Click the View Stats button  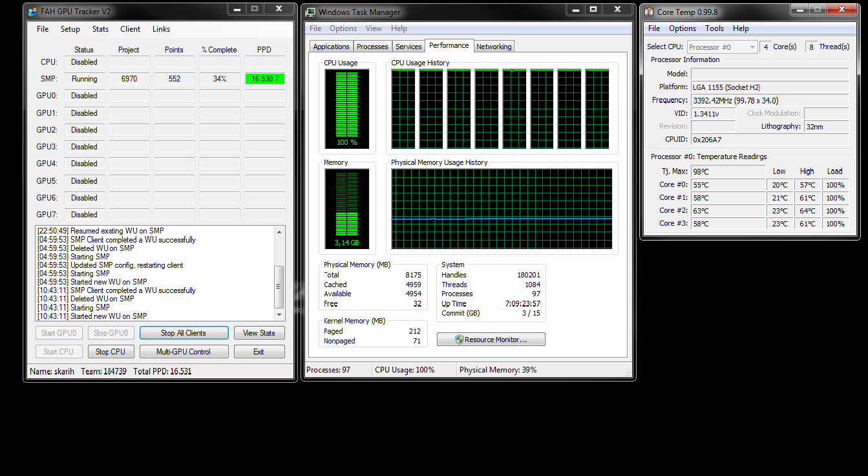tap(259, 333)
